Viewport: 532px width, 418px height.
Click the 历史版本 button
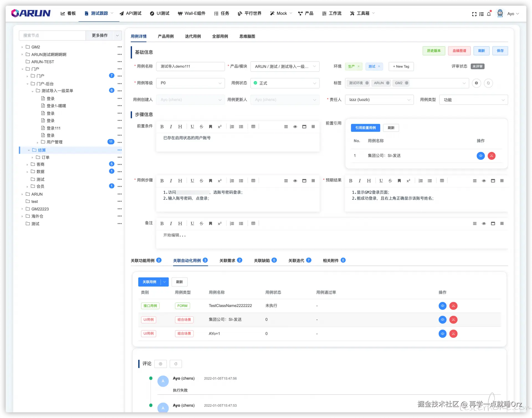(x=434, y=51)
